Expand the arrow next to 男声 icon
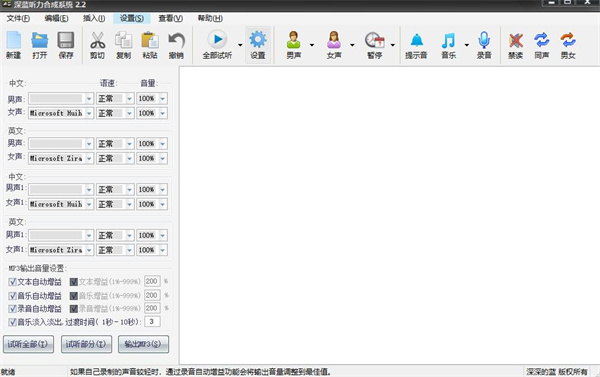 point(312,45)
